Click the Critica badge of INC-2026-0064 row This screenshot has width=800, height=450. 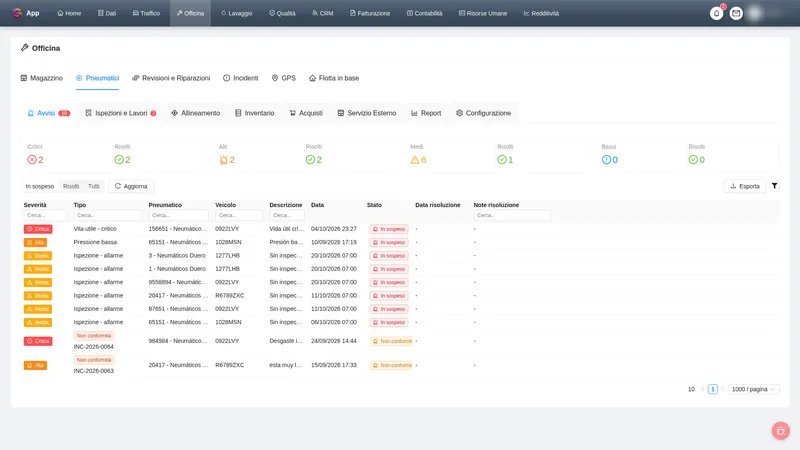tap(38, 341)
